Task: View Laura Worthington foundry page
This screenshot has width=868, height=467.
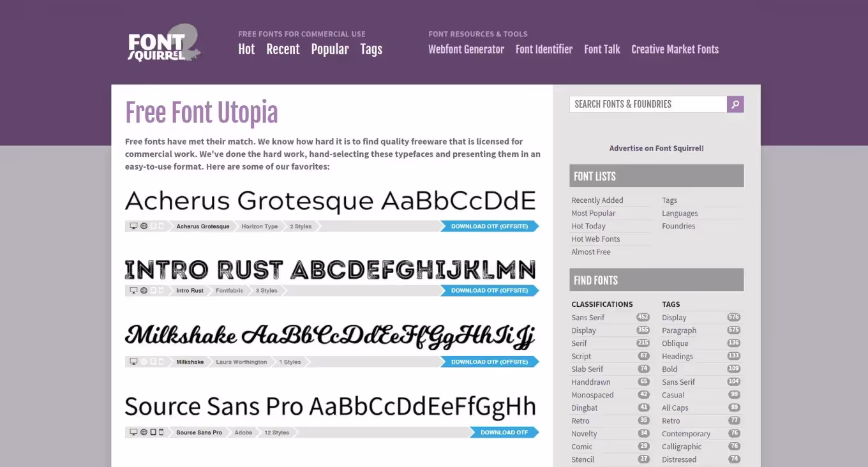Action: click(241, 362)
